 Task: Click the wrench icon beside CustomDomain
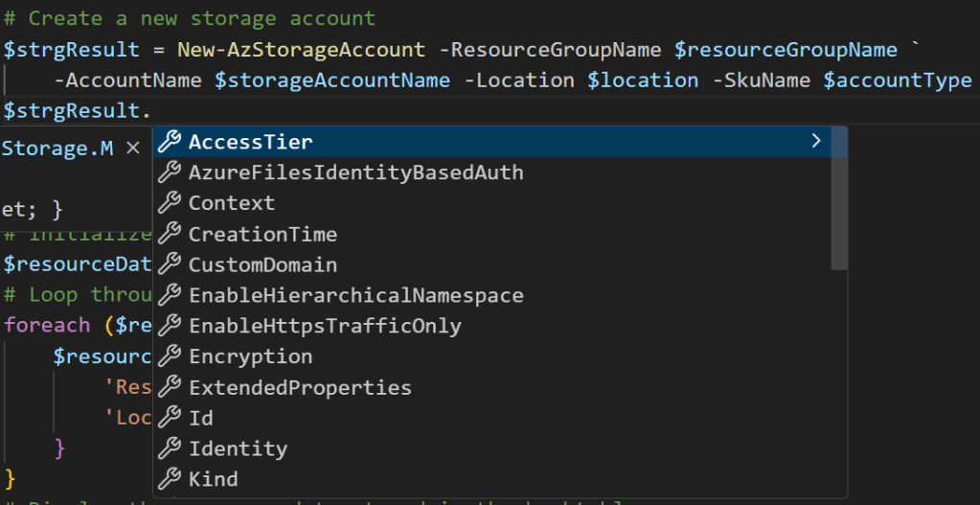click(x=170, y=264)
